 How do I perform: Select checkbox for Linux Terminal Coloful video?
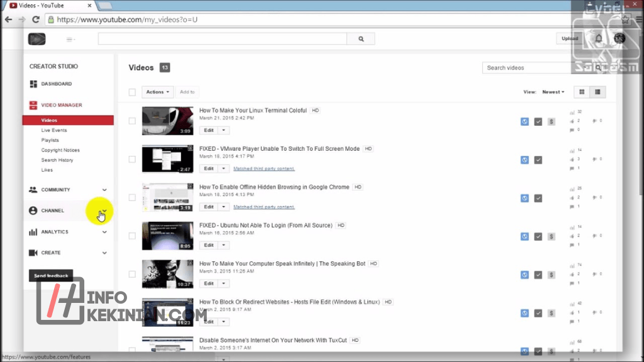coord(132,121)
